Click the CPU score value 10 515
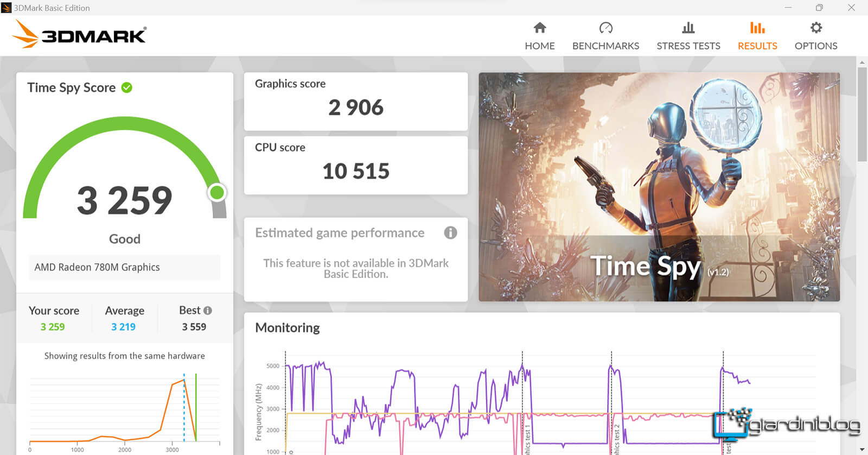 [356, 172]
